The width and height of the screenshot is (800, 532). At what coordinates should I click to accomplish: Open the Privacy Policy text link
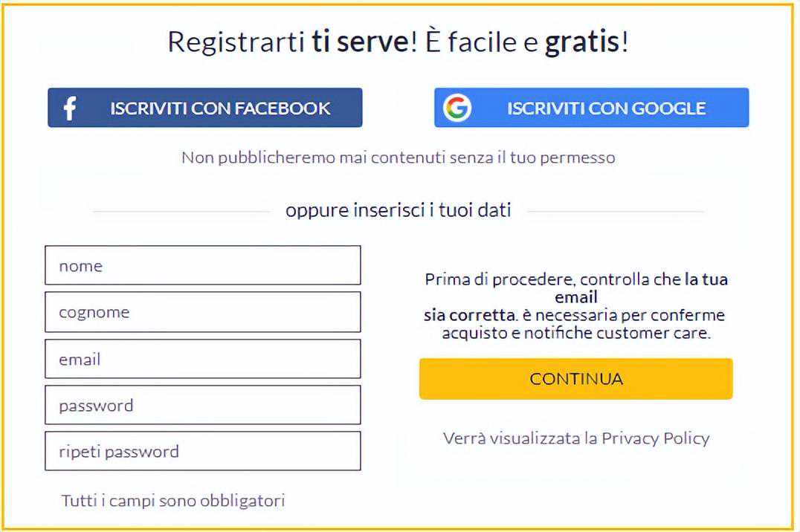[655, 438]
